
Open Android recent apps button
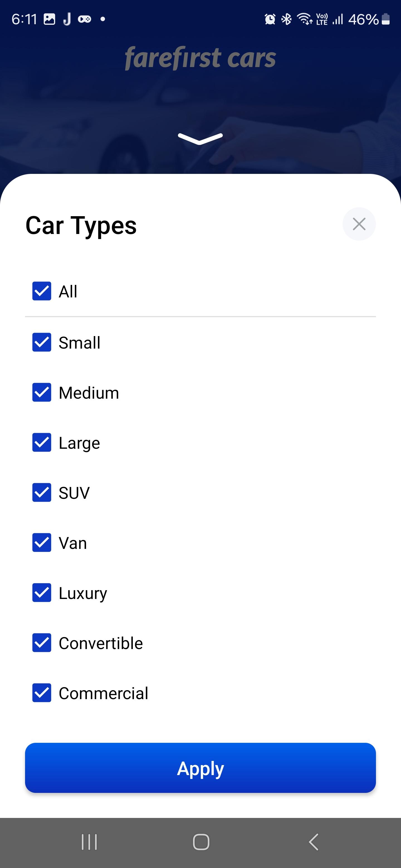tap(89, 842)
